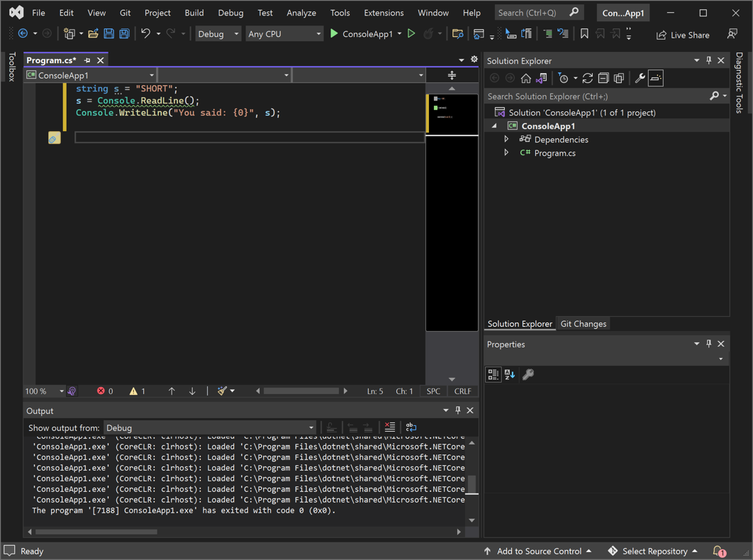Click the Open File folder icon
Viewport: 753px width, 560px height.
[93, 33]
